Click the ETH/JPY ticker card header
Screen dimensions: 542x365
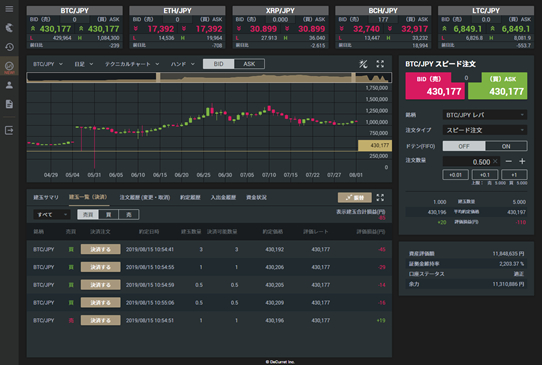pyautogui.click(x=177, y=10)
